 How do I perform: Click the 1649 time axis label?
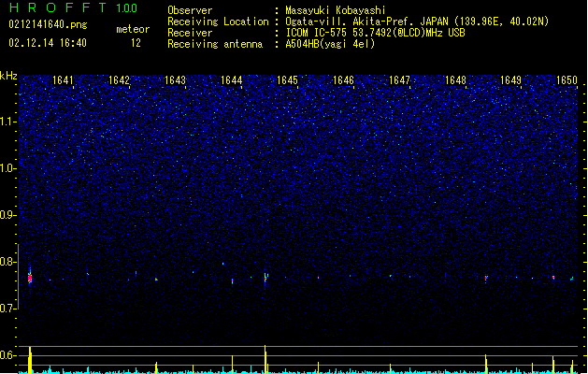[x=510, y=80]
